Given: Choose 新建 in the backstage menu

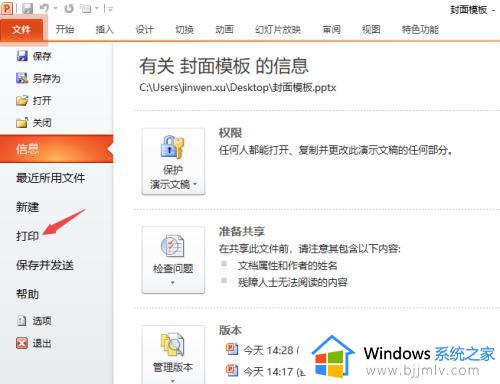Looking at the screenshot, I should [x=28, y=207].
